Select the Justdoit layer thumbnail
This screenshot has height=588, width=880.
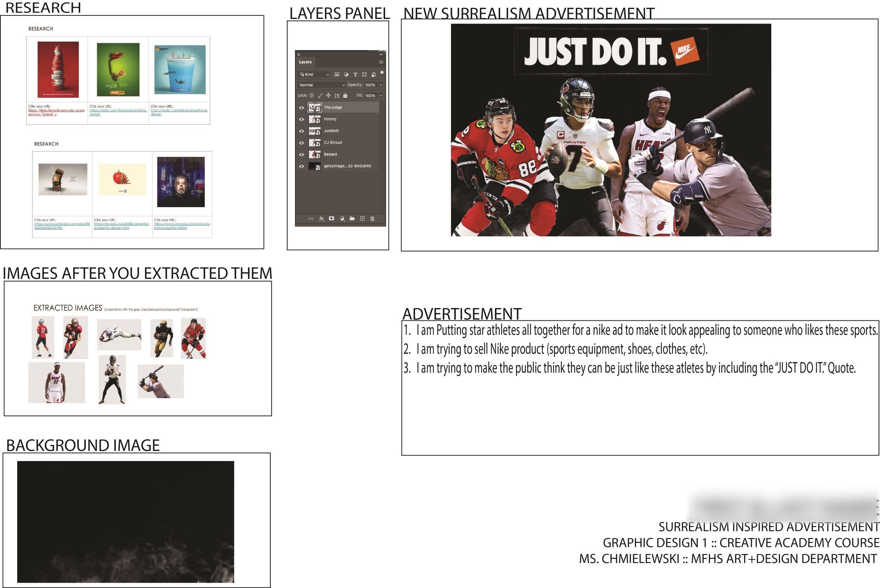pyautogui.click(x=314, y=131)
